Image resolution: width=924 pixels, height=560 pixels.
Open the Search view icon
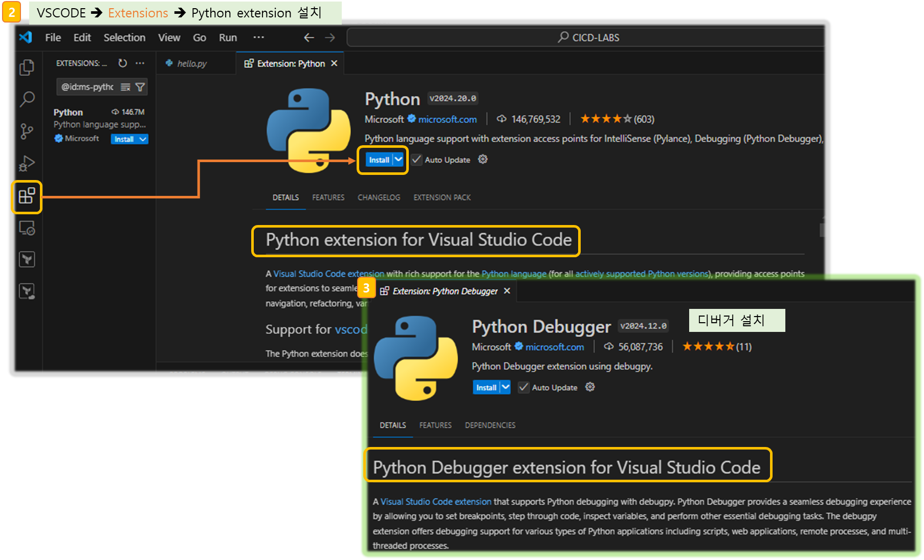27,99
